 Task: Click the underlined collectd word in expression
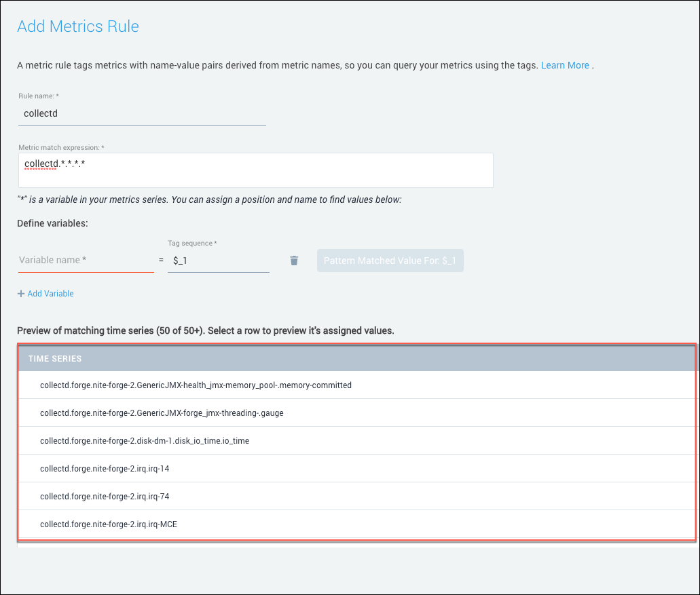(41, 164)
